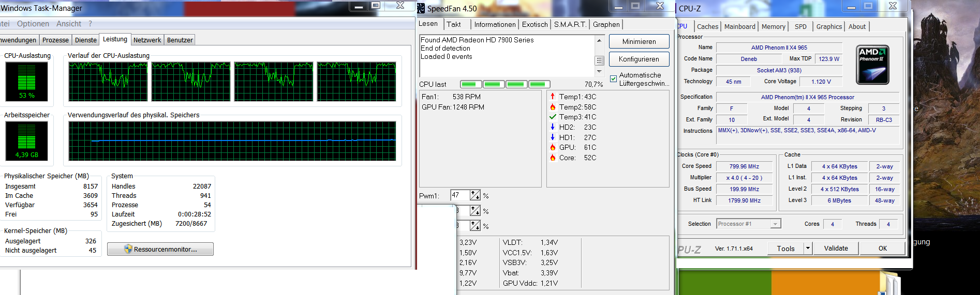Click the Temp3 green checkmark icon
Screen dimensions: 980x295
pyautogui.click(x=553, y=117)
